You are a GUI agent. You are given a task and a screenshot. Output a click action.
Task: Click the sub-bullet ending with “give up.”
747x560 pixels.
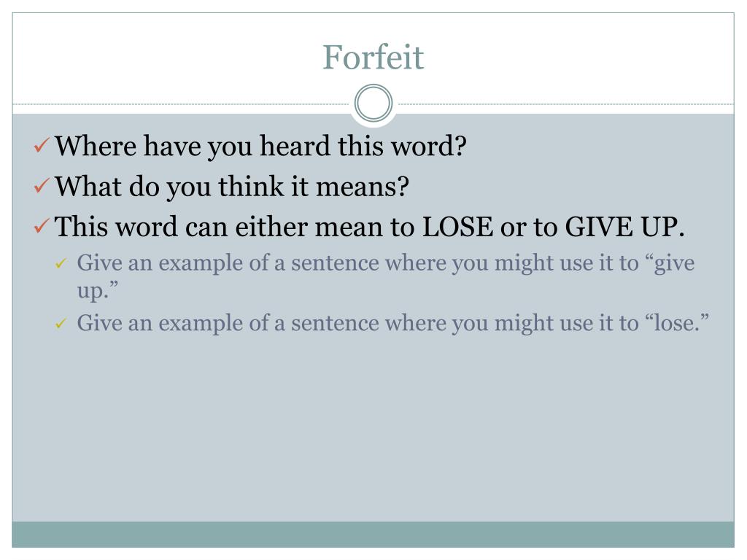pos(385,276)
